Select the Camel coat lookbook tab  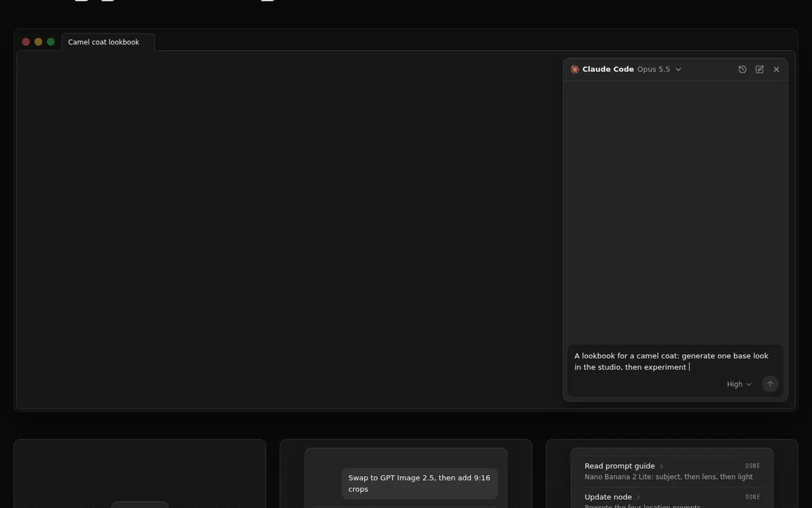[108, 42]
